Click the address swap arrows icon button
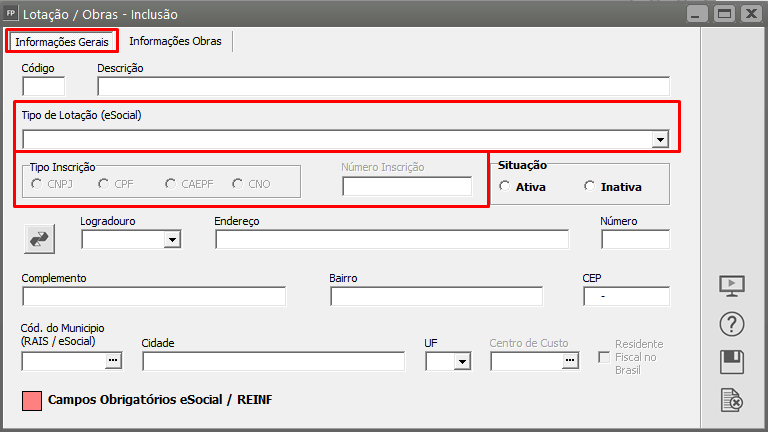The width and height of the screenshot is (768, 432). click(x=39, y=239)
